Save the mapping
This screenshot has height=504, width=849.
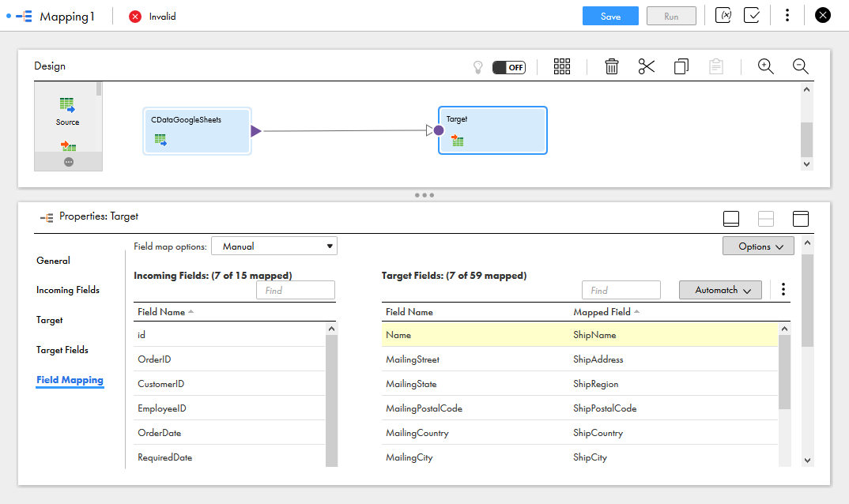[x=610, y=16]
